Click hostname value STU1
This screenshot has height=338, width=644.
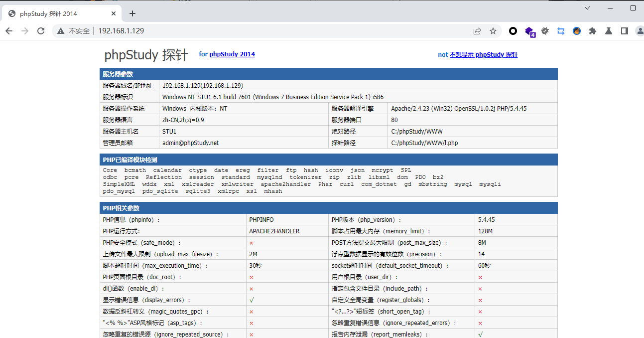169,132
